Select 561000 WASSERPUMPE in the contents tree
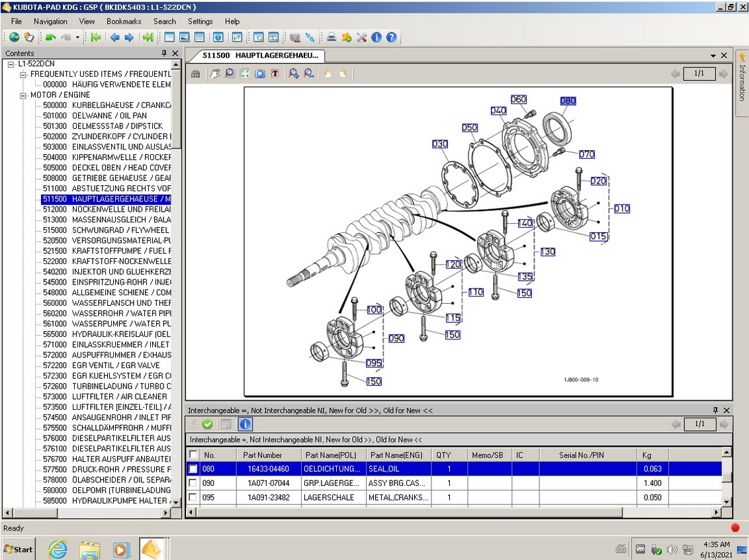The image size is (749, 560). tap(107, 324)
